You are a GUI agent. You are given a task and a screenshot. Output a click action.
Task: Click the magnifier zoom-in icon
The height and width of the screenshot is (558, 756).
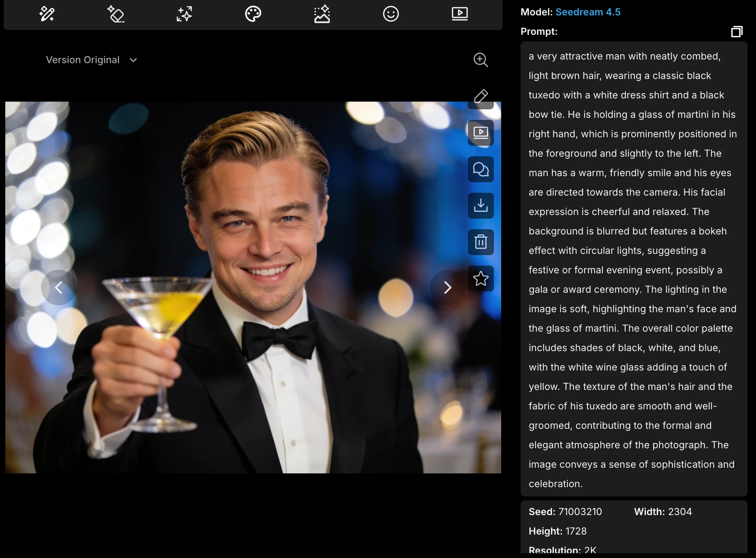coord(481,60)
